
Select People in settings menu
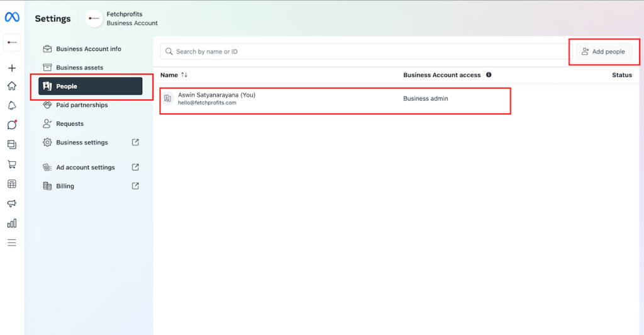(91, 86)
